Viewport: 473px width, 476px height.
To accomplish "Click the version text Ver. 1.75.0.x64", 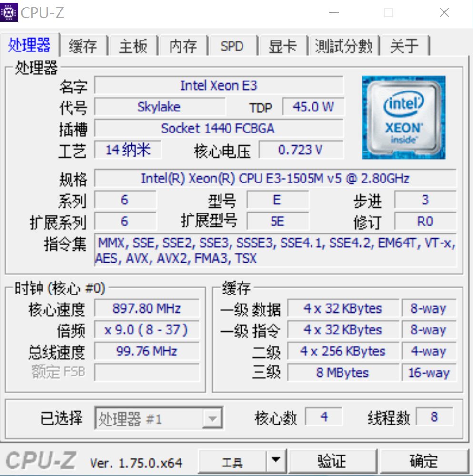I will 136,463.
